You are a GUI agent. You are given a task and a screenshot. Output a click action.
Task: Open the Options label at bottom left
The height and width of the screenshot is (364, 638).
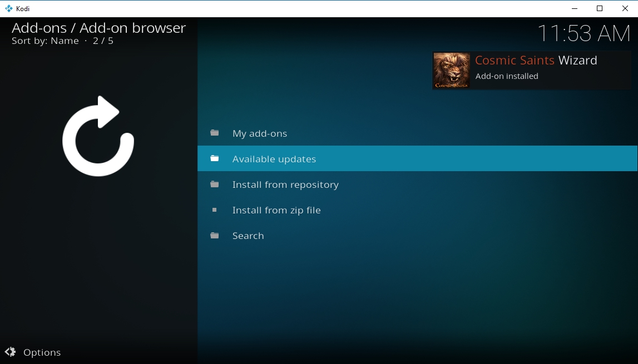click(x=42, y=352)
